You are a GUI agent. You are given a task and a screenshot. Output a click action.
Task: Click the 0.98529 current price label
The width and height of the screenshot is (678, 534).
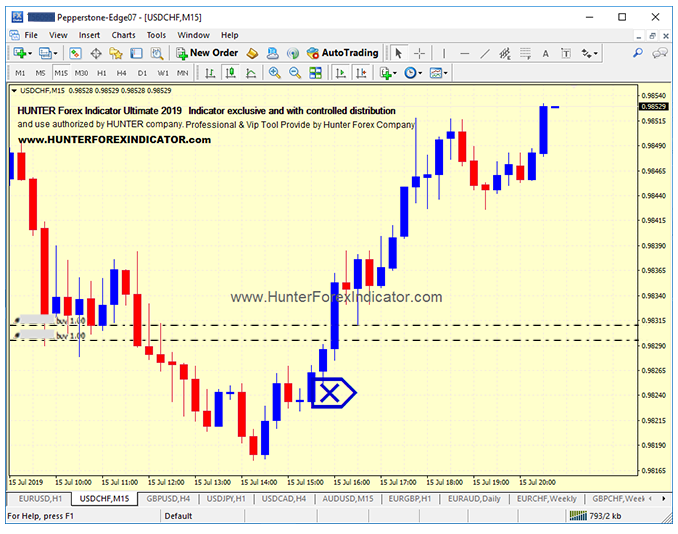[x=653, y=106]
